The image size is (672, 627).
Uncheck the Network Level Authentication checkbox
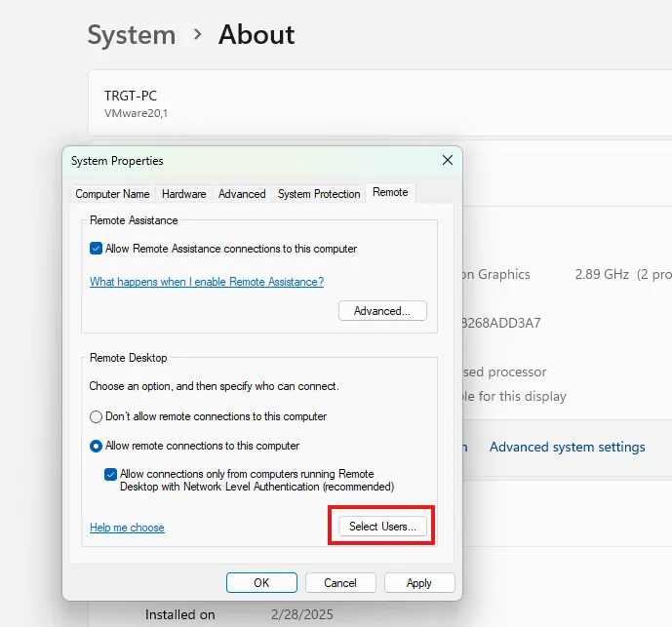[x=110, y=474]
